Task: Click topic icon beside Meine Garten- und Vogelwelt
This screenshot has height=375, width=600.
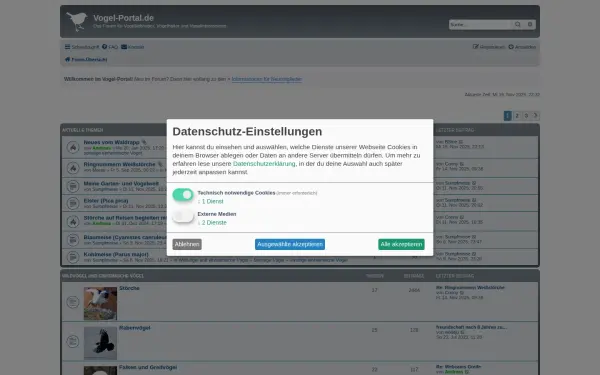Action: point(73,186)
